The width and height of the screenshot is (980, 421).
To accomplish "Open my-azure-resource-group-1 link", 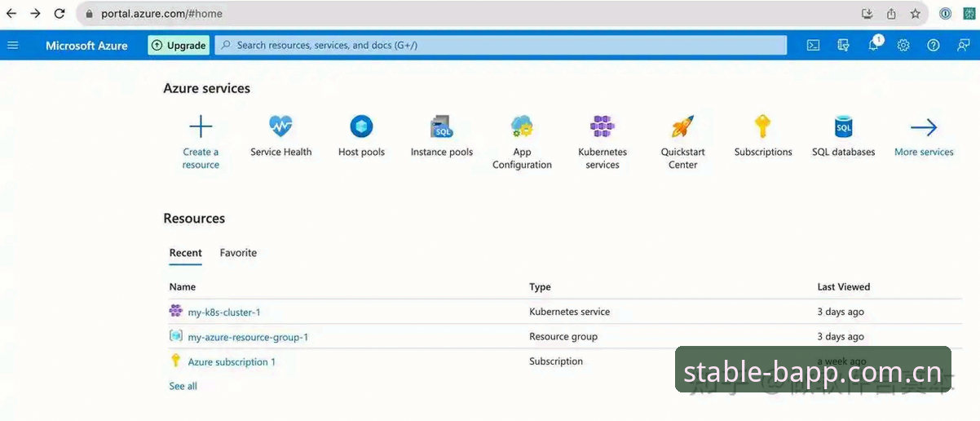I will [248, 337].
